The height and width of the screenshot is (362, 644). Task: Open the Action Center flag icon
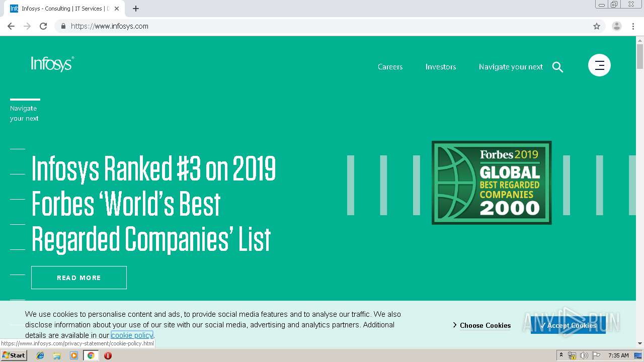597,355
